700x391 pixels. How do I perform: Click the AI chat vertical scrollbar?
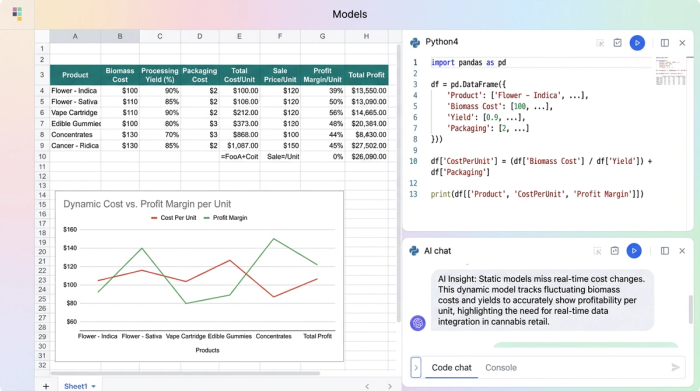691,309
